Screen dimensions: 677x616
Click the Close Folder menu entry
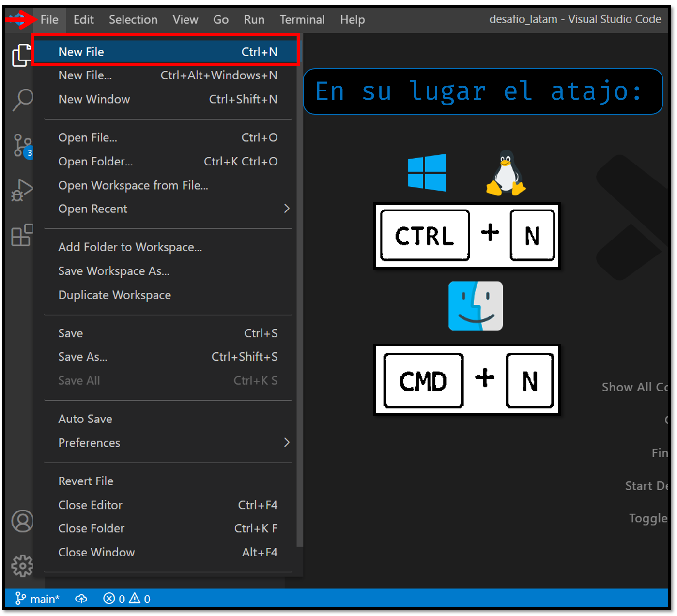tap(168, 528)
